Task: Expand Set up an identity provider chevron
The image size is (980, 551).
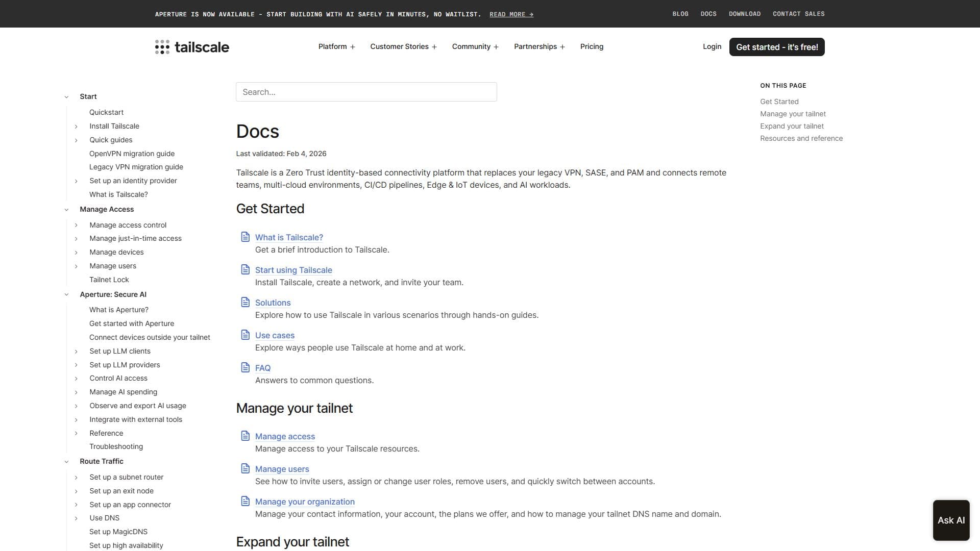Action: tap(76, 181)
